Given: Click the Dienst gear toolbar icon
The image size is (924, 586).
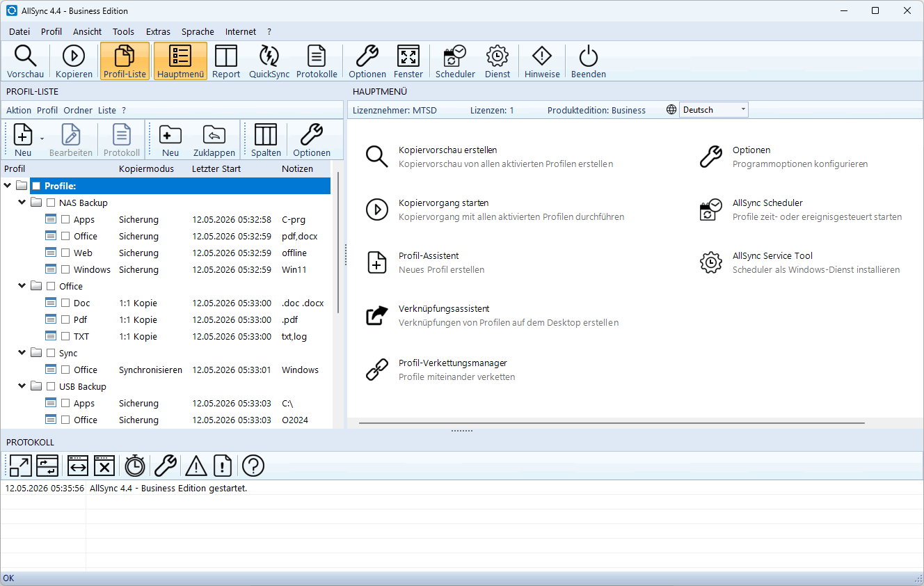Looking at the screenshot, I should coord(497,61).
